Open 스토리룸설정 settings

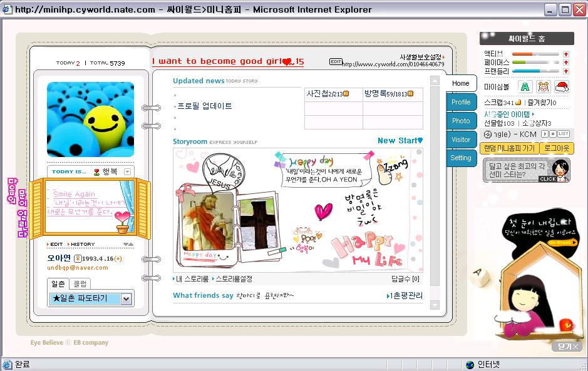(x=232, y=279)
